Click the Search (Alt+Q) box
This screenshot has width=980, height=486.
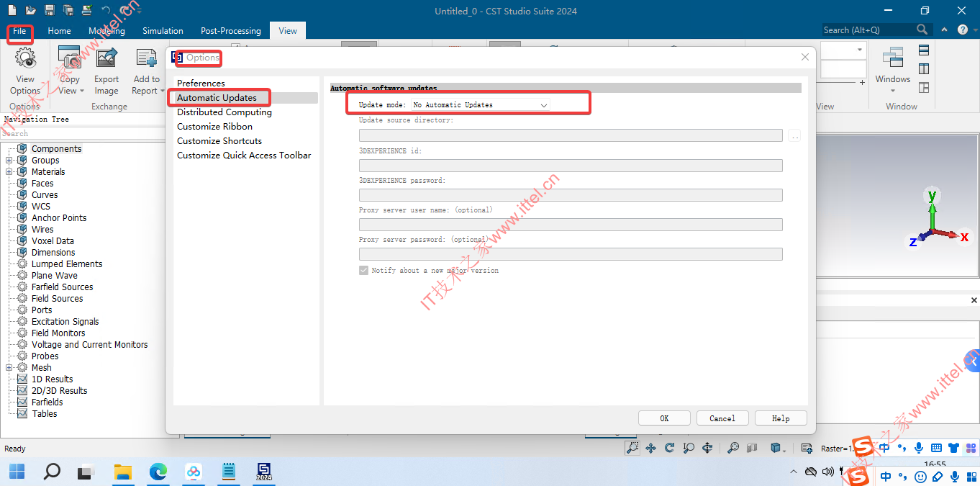876,30
